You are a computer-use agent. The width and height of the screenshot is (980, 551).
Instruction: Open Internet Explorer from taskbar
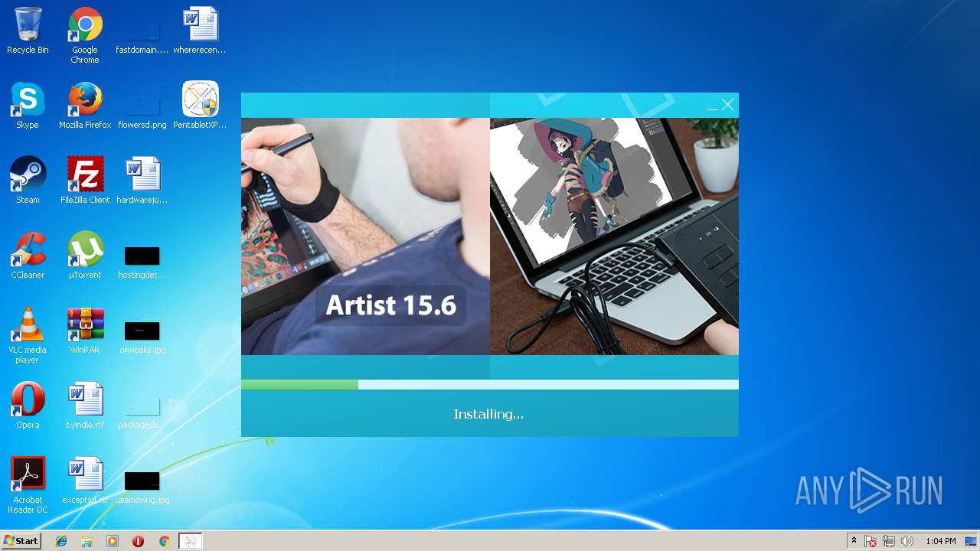(x=61, y=541)
